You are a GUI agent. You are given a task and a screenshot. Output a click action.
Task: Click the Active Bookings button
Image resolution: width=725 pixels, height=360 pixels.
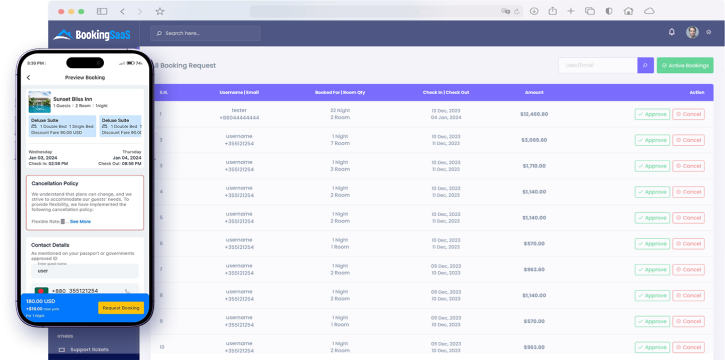tap(685, 65)
